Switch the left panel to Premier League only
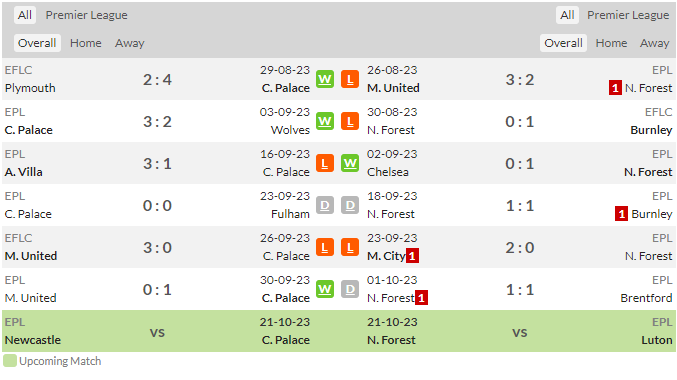Viewport: 677px width, 380px height. [x=86, y=15]
